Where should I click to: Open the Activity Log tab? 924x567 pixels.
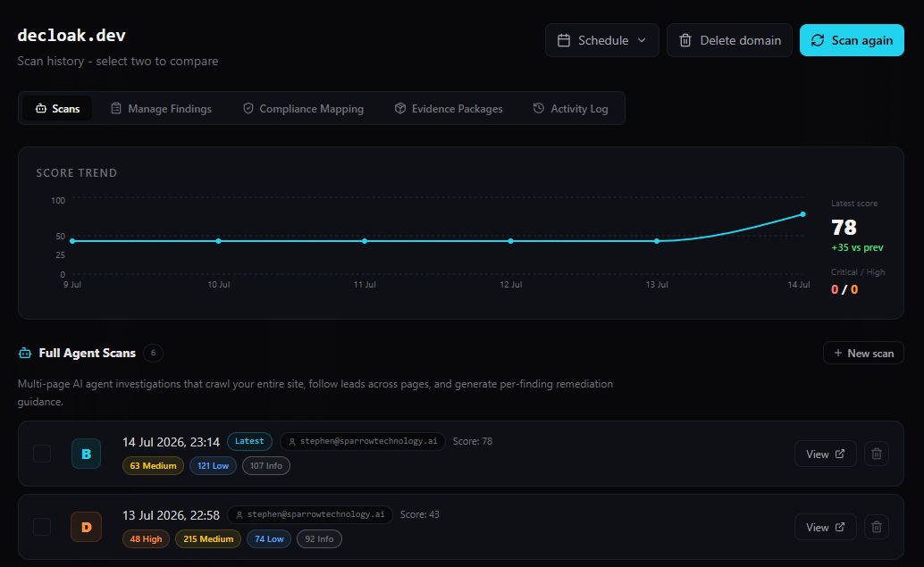coord(570,108)
